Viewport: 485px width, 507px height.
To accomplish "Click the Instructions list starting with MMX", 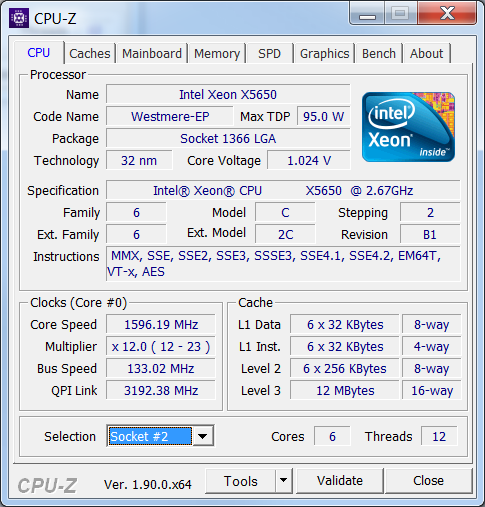I will (x=283, y=264).
